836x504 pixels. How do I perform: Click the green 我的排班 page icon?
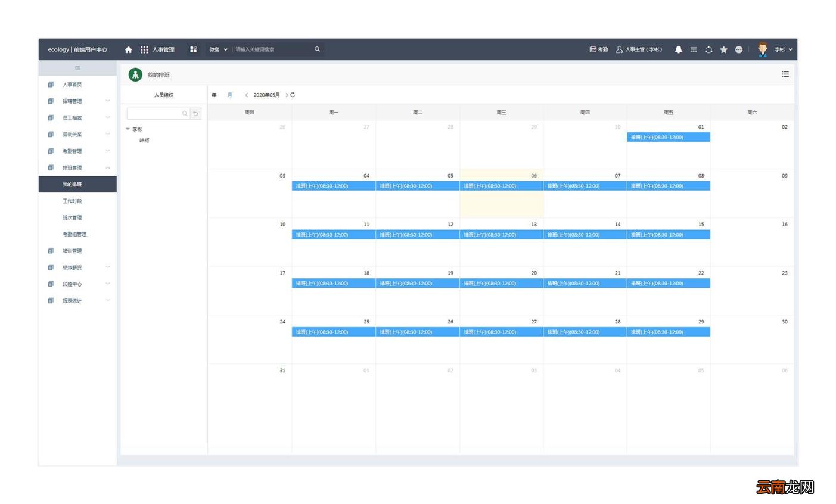tap(135, 74)
